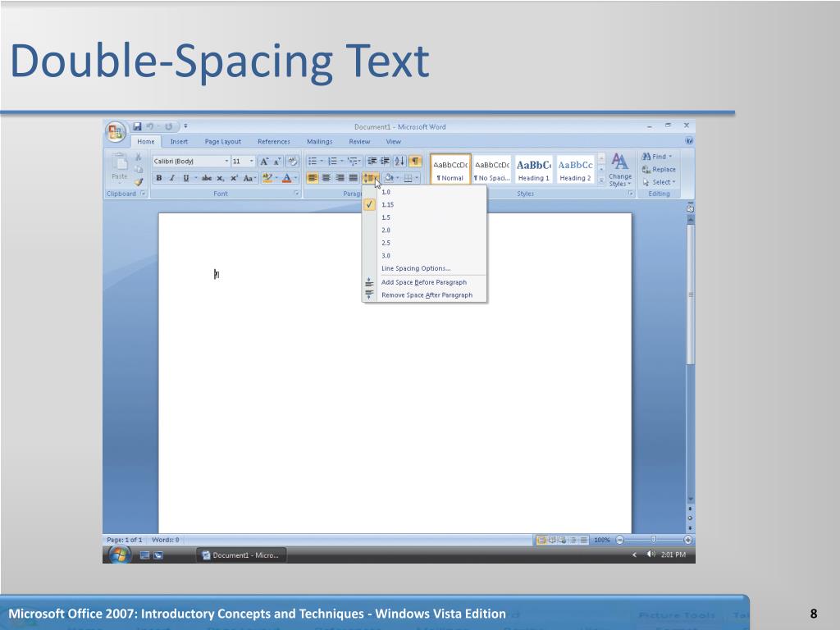Open the Windows Start menu
The height and width of the screenshot is (630, 840).
coord(119,555)
